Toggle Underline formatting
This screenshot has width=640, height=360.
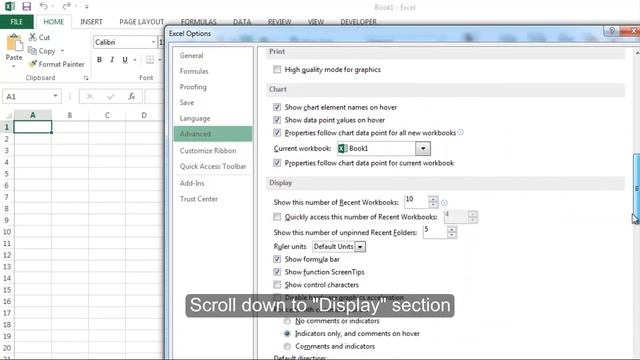click(x=125, y=60)
